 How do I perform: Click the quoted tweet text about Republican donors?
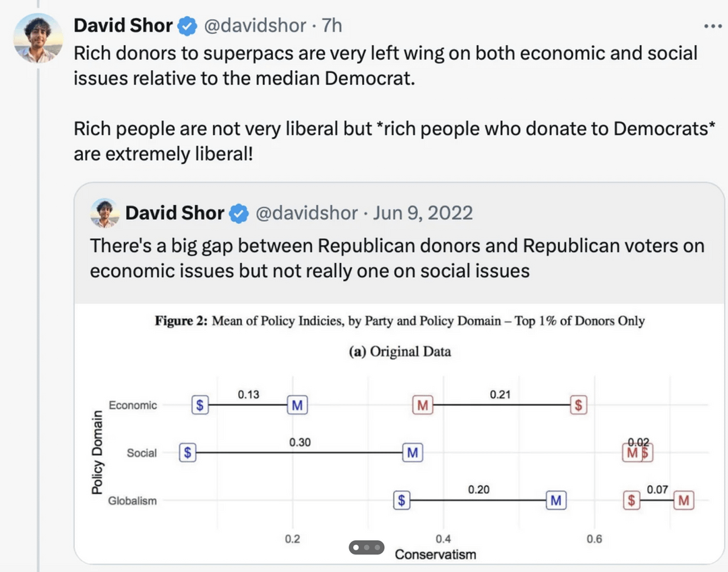point(397,258)
